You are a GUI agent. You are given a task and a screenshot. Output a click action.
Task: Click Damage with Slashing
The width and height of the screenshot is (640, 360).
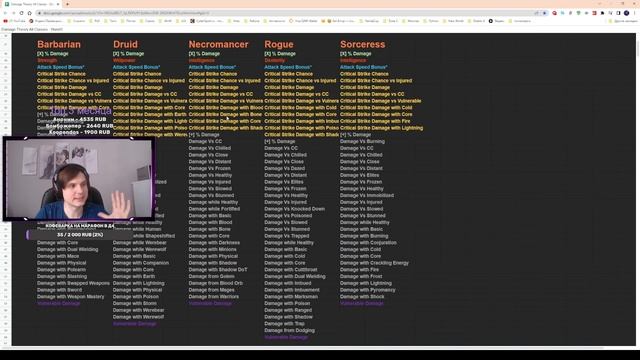coord(62,276)
